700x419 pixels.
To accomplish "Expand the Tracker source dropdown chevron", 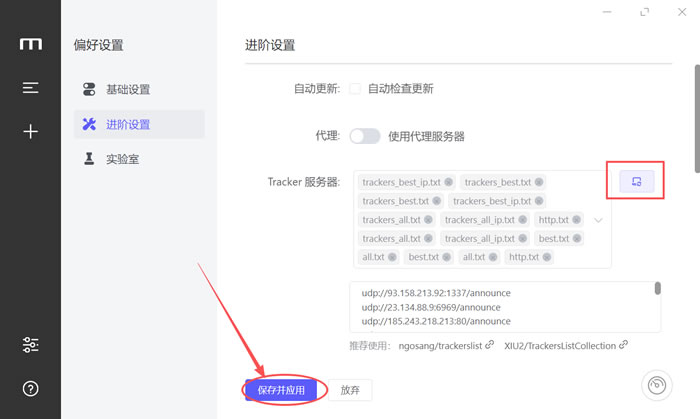I will (x=598, y=220).
